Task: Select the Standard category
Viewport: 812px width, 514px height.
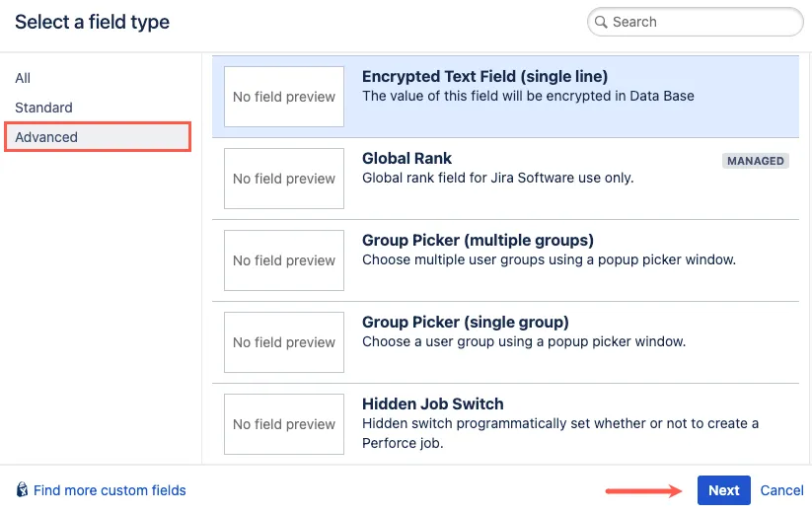Action: point(43,108)
